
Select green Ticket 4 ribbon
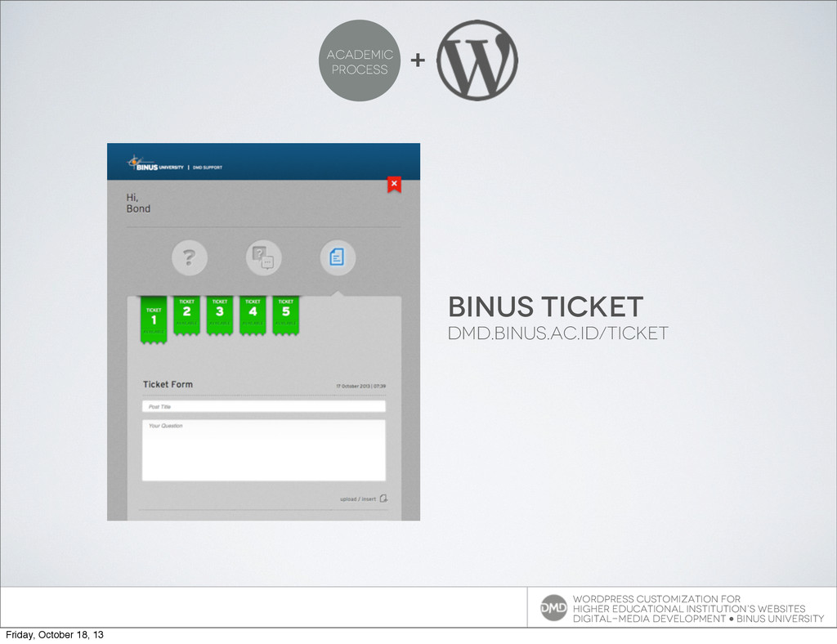click(253, 315)
